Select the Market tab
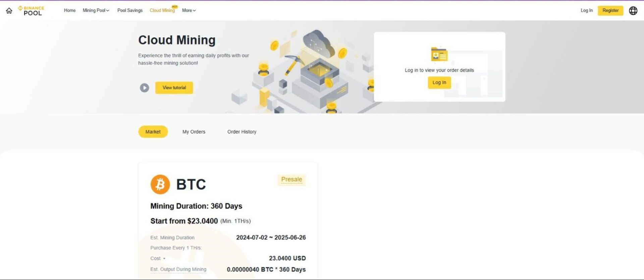Screen dimensions: 644x280 [x=153, y=132]
